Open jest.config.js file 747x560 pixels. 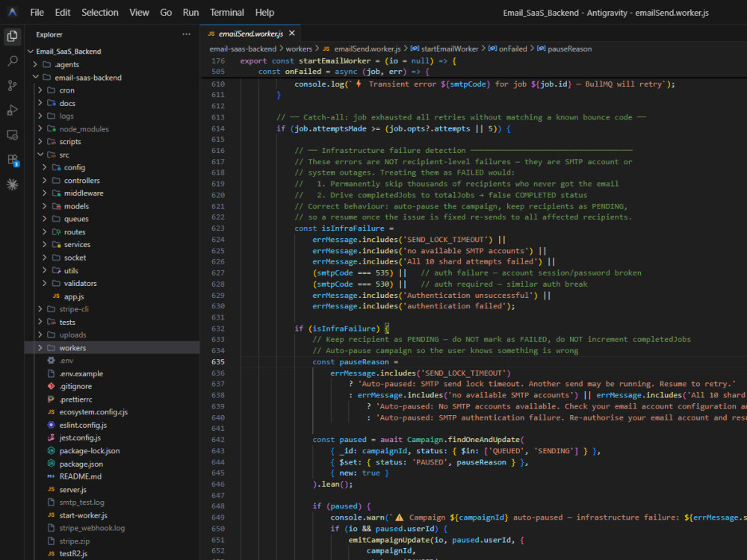pos(80,438)
